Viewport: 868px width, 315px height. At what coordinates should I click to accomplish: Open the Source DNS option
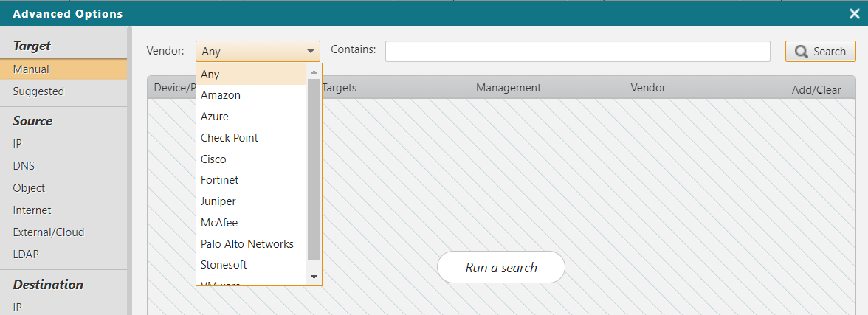24,166
